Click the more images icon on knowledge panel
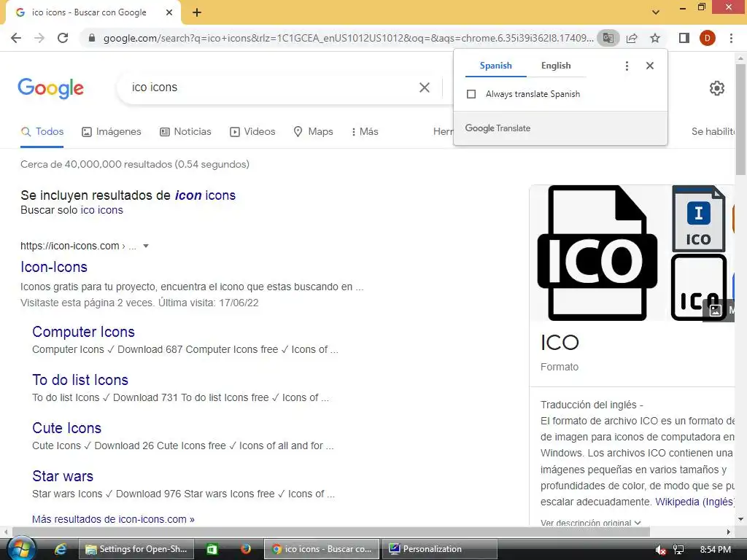The image size is (747, 560). pos(715,311)
